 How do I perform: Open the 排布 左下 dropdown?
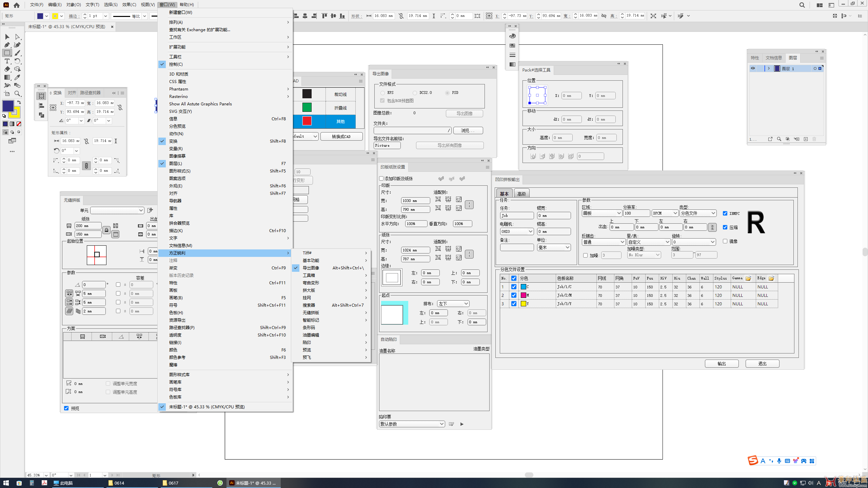pos(453,304)
